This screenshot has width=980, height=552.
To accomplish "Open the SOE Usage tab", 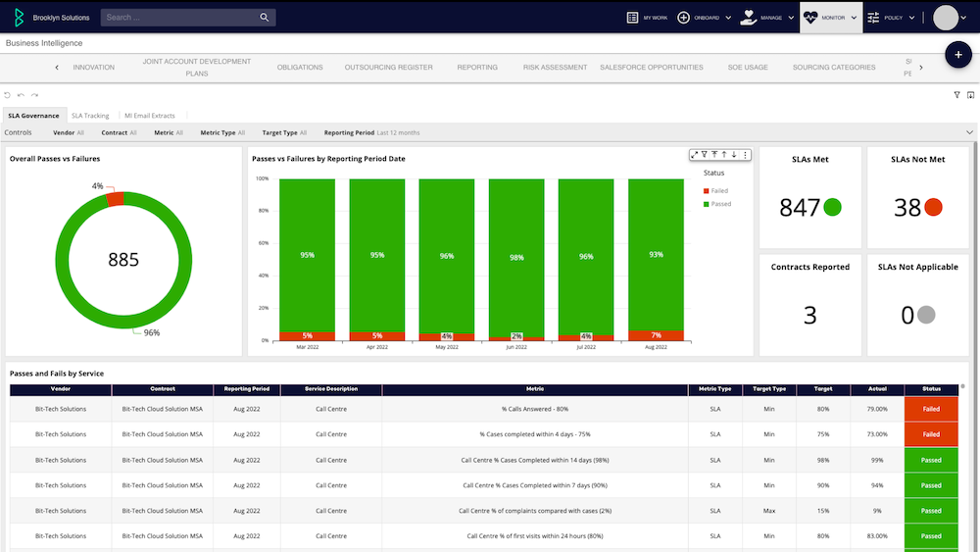I will [x=748, y=68].
